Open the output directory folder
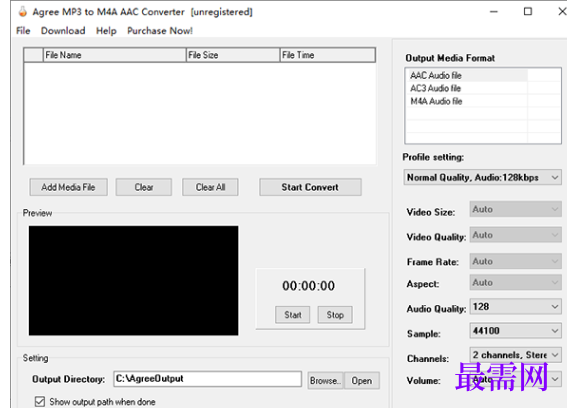 pyautogui.click(x=362, y=381)
